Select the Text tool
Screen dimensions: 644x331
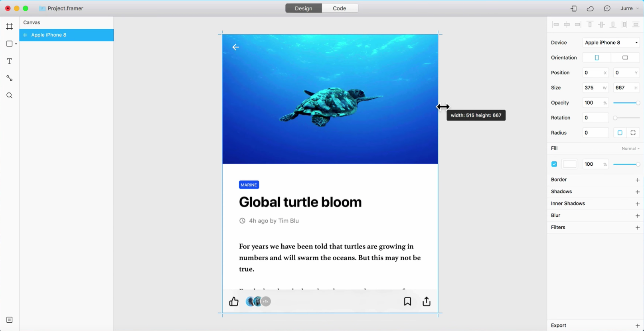[10, 61]
